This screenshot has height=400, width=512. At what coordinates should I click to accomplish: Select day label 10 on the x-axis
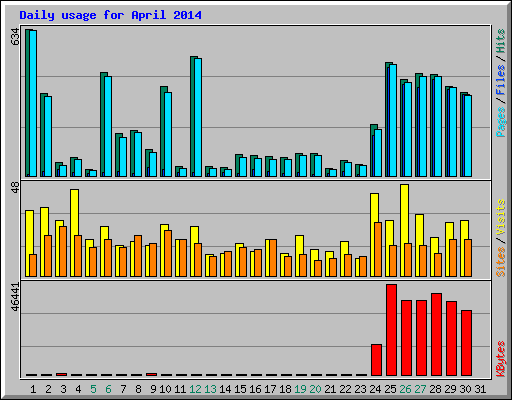(165, 389)
